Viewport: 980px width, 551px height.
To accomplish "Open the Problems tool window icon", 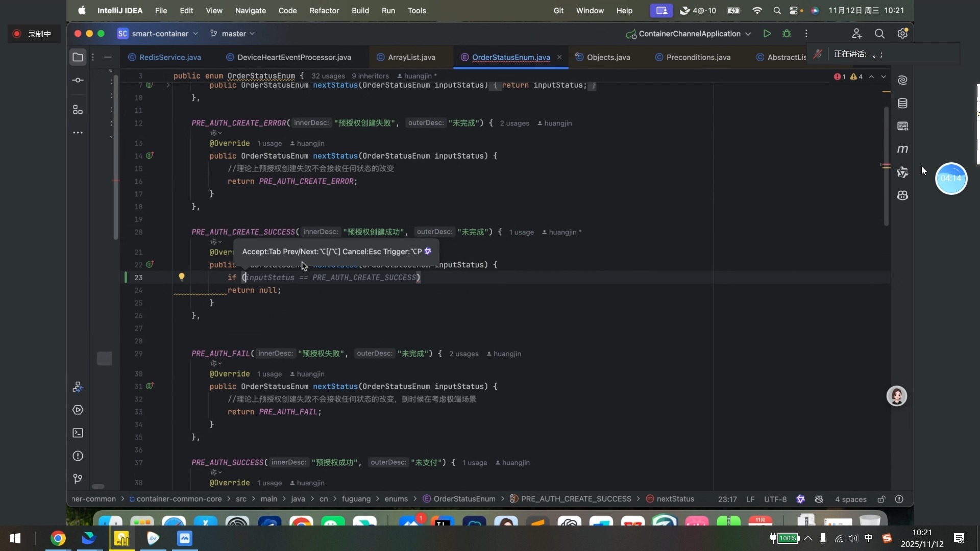I will [x=78, y=456].
